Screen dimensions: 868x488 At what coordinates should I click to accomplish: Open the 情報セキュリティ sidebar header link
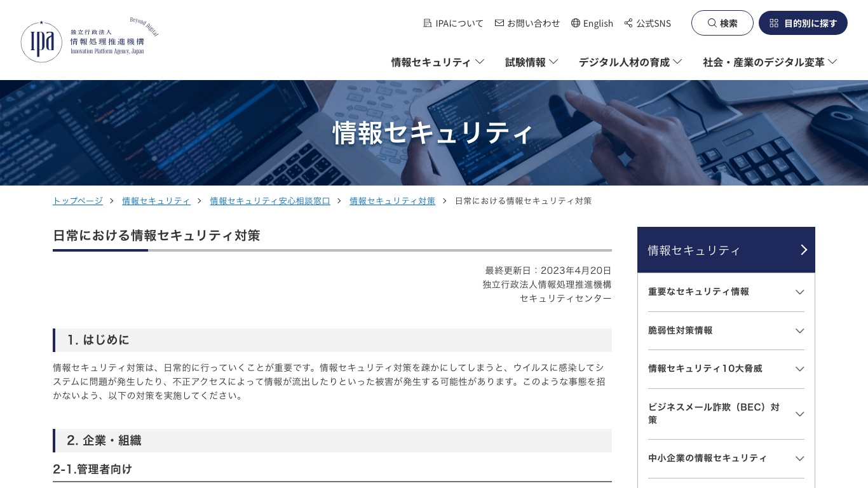click(x=726, y=250)
